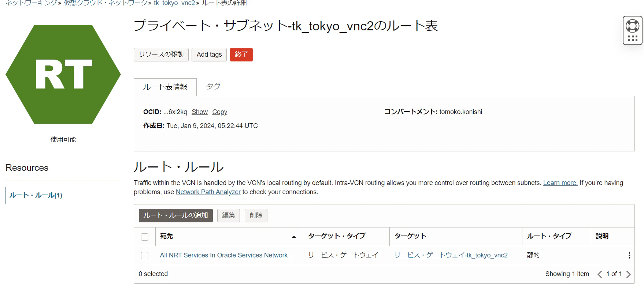Go to the previous page arrow

coord(600,274)
